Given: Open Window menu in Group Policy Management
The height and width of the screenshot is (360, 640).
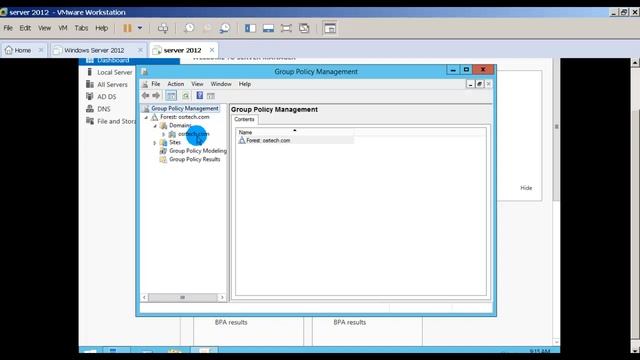Looking at the screenshot, I should (x=221, y=84).
